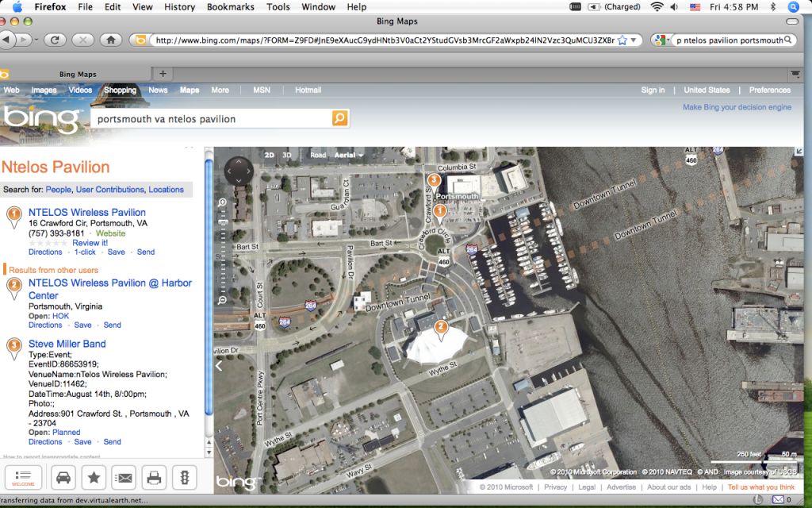Open the URL bar history dropdown arrow
This screenshot has height=508, width=812.
pos(634,40)
